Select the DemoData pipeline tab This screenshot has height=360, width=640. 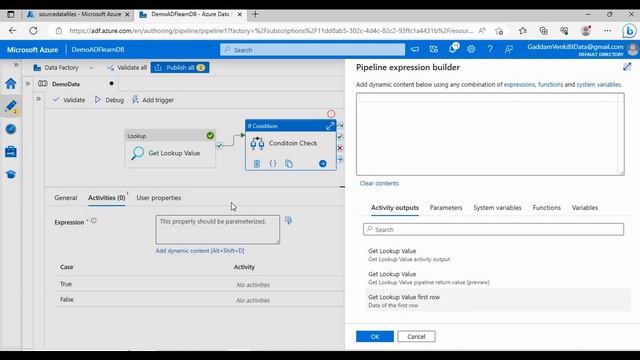tap(66, 84)
